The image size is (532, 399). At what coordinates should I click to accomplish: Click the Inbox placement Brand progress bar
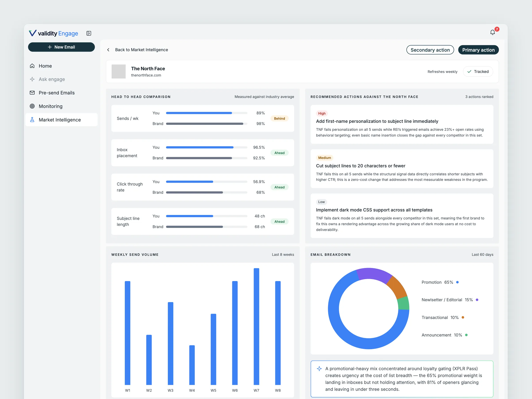(207, 158)
